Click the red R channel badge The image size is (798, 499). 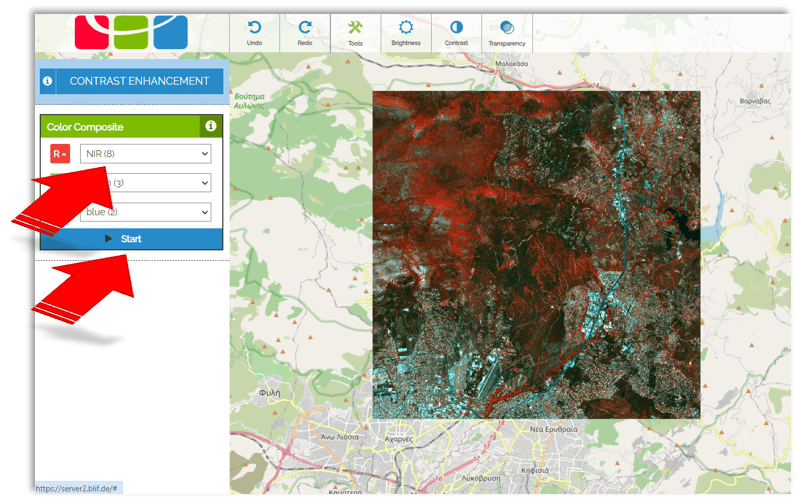coord(61,153)
